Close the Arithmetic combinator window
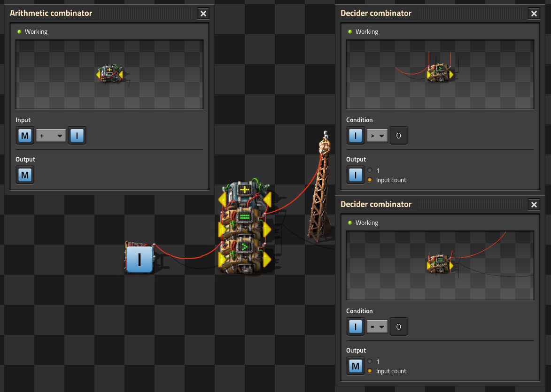This screenshot has width=551, height=392. pos(203,14)
